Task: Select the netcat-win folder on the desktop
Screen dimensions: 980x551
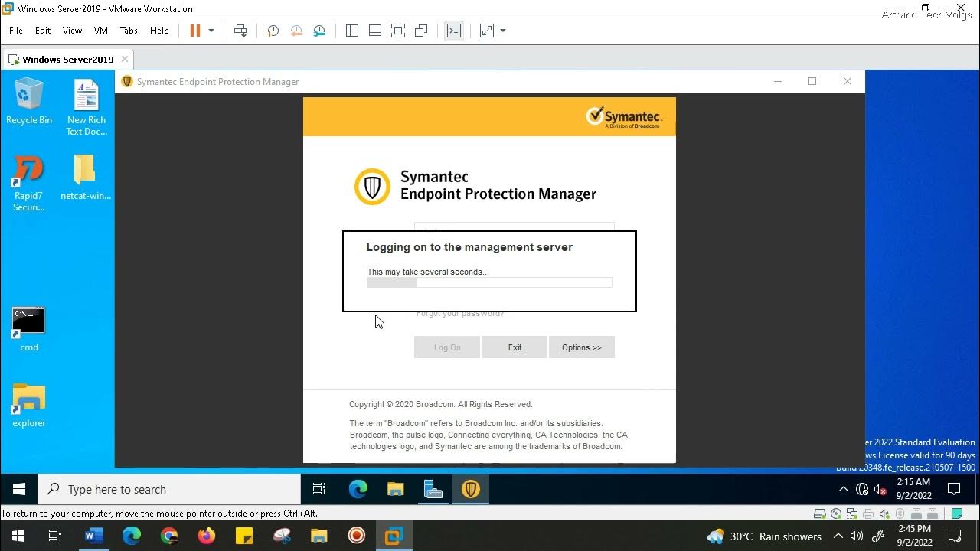Action: 86,177
